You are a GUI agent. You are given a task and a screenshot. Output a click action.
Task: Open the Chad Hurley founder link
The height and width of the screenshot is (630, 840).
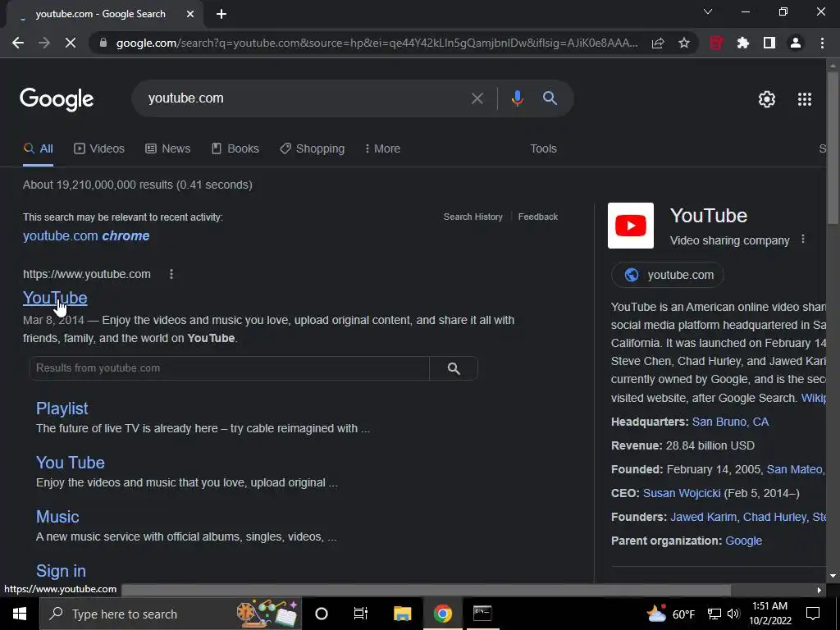coord(774,518)
